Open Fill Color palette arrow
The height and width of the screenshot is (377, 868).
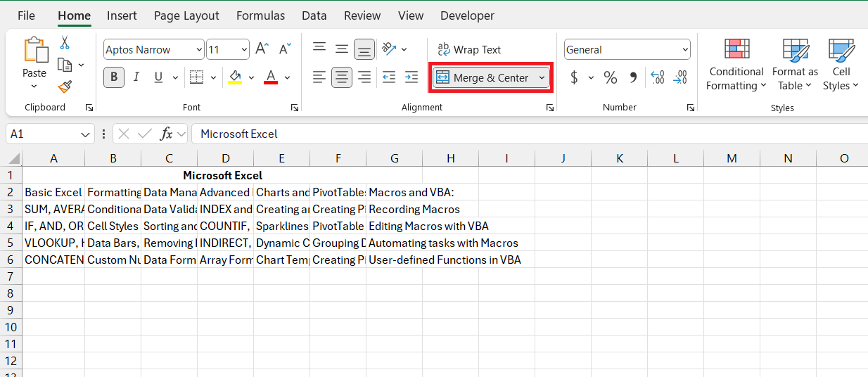pyautogui.click(x=251, y=77)
